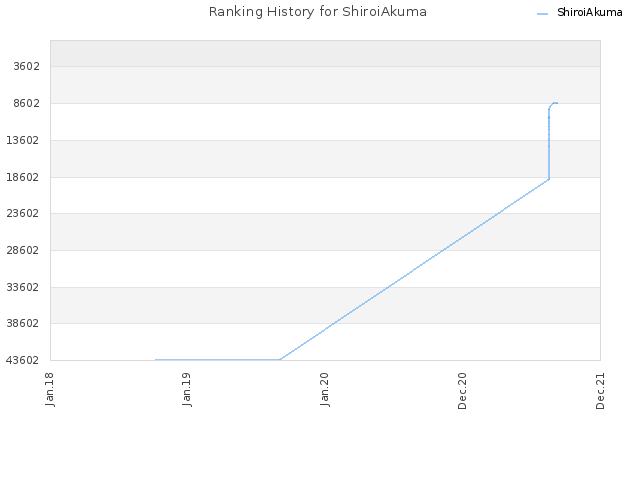Click the line's corner point near 18602

click(x=549, y=179)
